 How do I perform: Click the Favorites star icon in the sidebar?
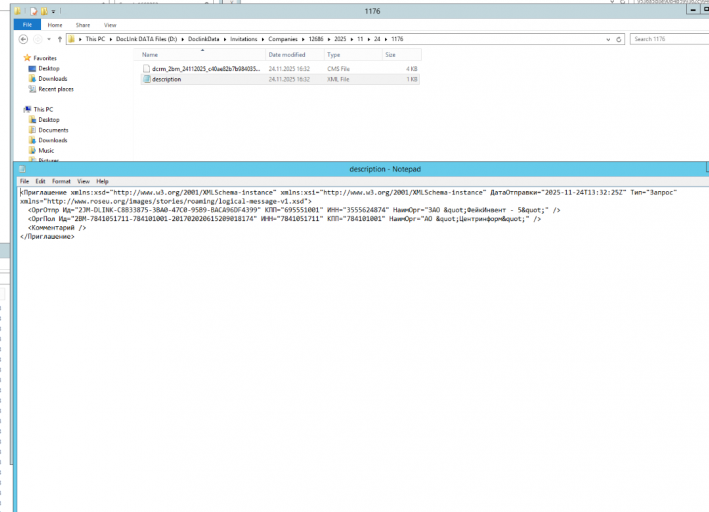27,58
